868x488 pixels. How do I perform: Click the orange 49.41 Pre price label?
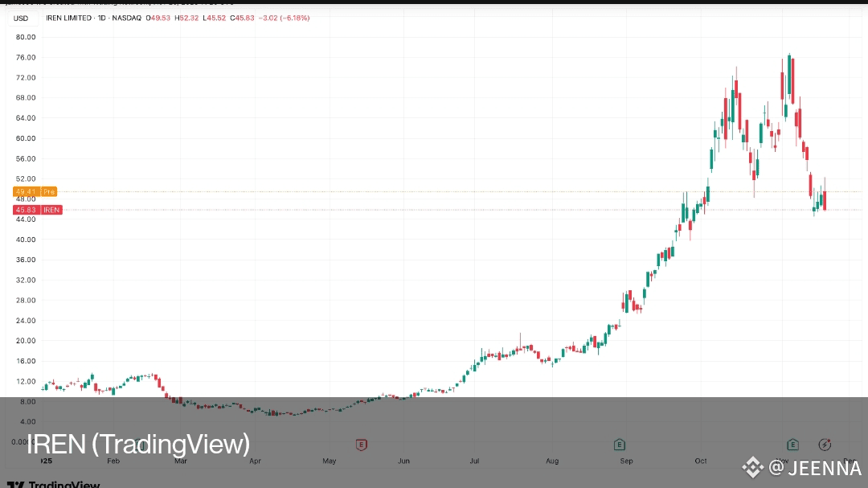[x=35, y=191]
